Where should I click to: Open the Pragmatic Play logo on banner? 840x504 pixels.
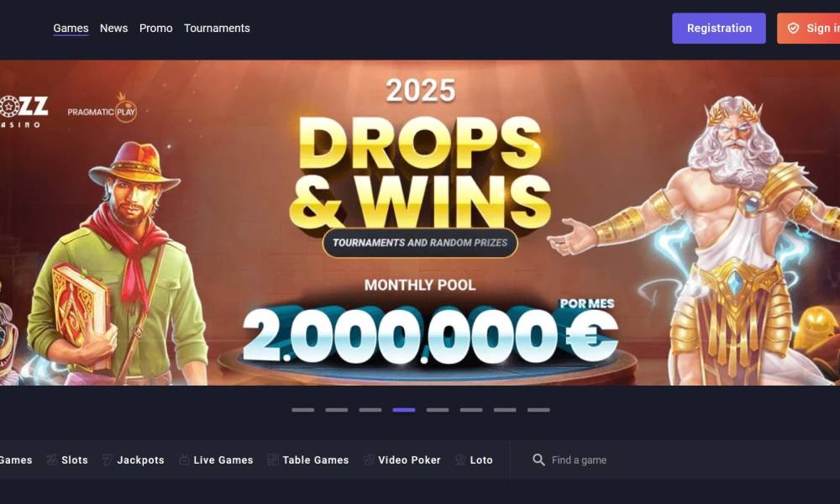point(102,108)
